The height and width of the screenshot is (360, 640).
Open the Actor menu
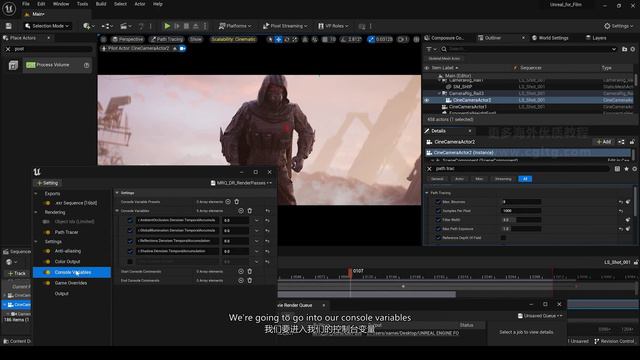140,4
